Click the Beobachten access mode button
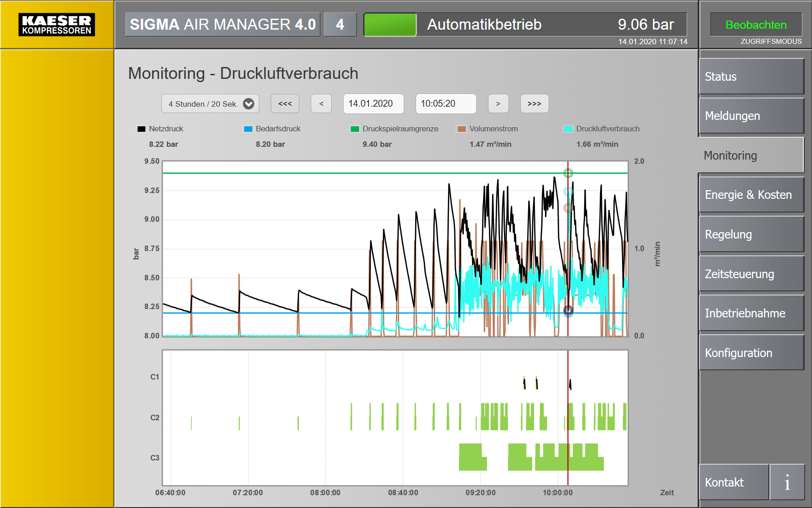Screen dimensions: 812x508 tap(756, 25)
